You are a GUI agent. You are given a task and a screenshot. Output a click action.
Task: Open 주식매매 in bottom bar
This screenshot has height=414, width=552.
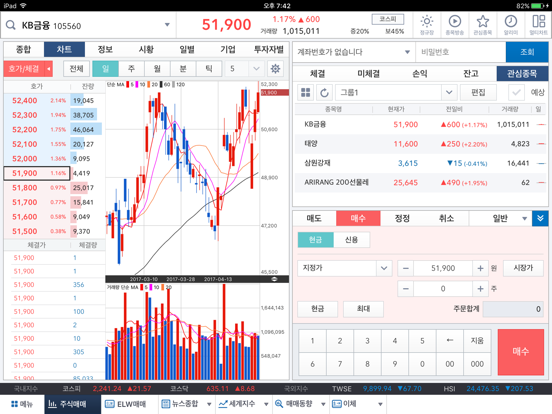tap(72, 404)
